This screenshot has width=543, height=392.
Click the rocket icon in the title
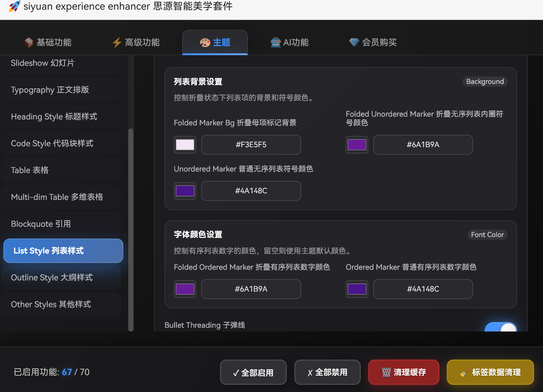(14, 6)
